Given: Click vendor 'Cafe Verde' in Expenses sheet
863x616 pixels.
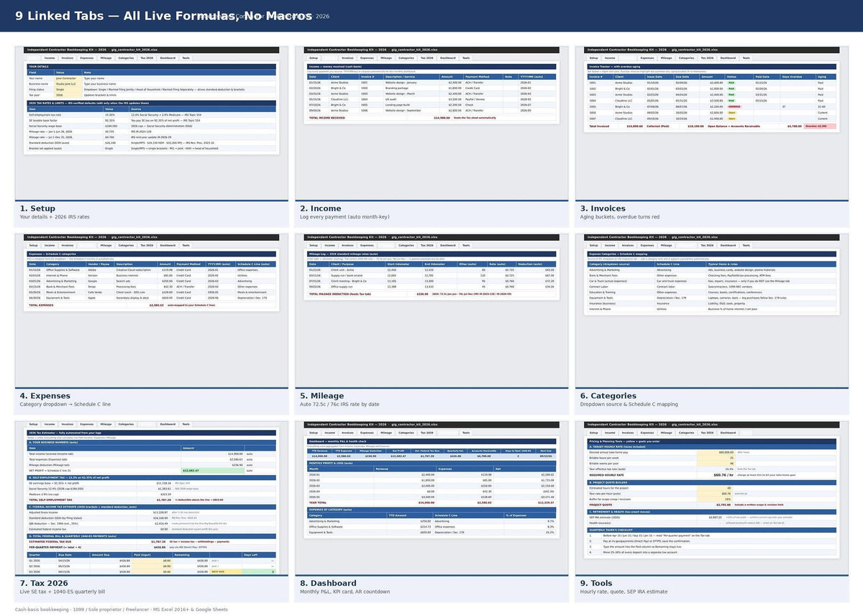Looking at the screenshot, I should click(95, 292).
